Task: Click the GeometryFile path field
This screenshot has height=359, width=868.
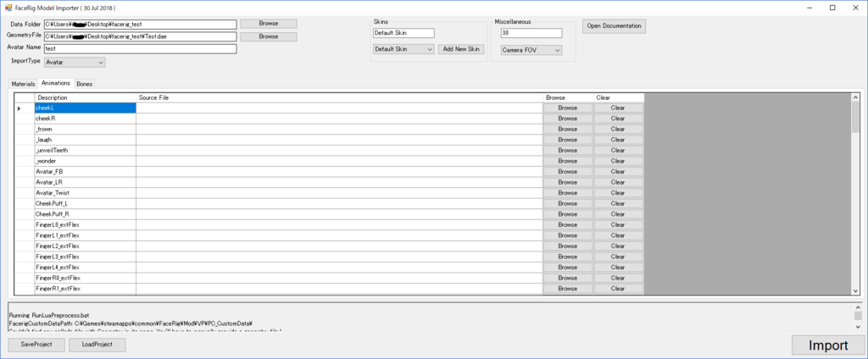Action: [x=141, y=36]
